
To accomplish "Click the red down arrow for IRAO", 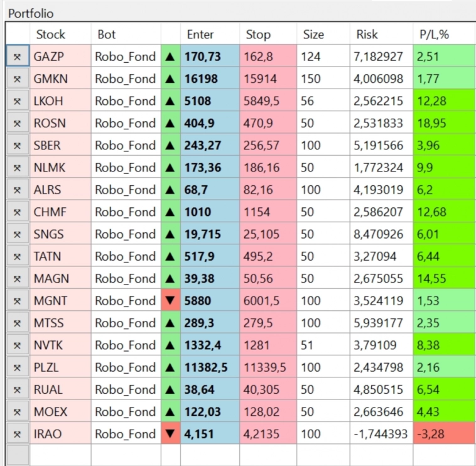I will (x=170, y=434).
